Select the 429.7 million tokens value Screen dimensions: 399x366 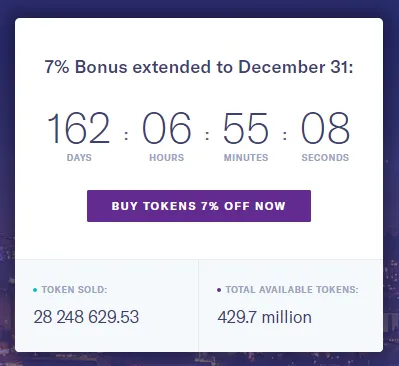pyautogui.click(x=265, y=317)
